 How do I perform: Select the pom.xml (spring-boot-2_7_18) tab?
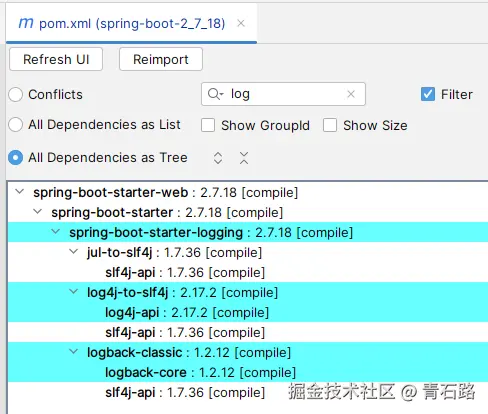pos(131,23)
